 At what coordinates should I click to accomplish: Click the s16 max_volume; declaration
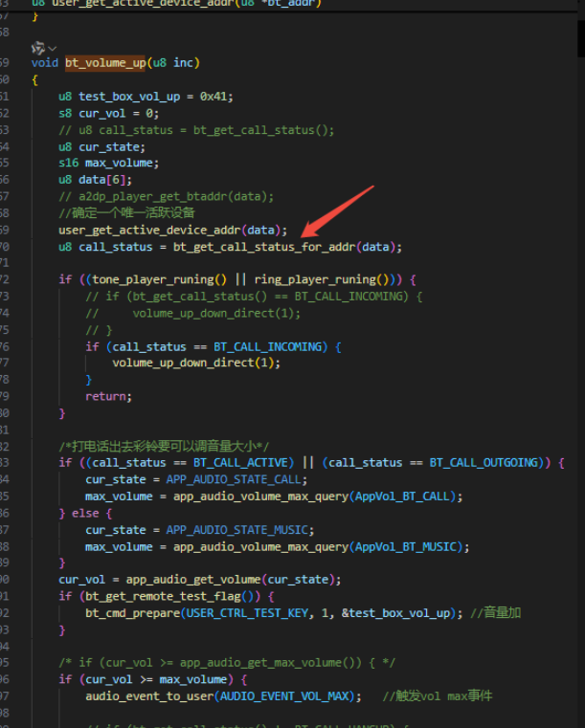coord(109,163)
